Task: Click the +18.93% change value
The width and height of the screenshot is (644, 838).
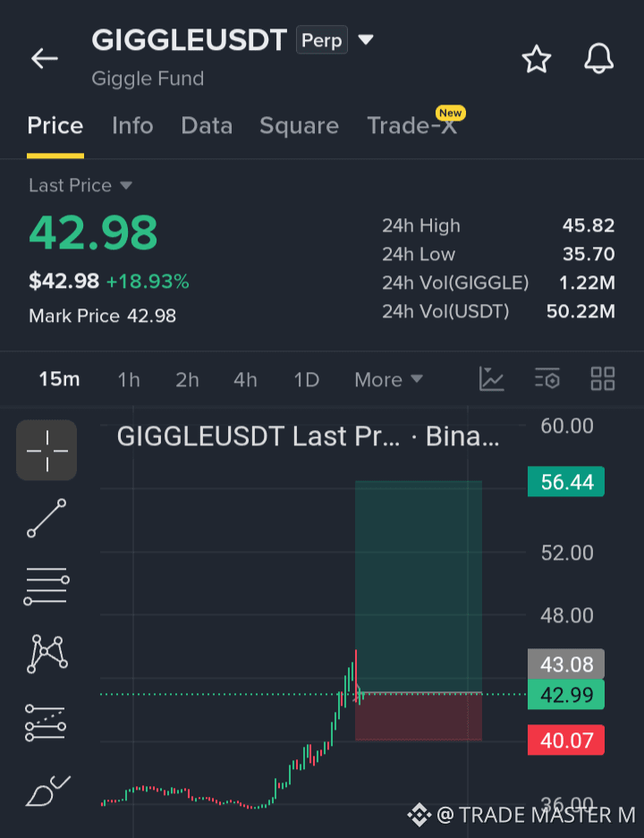Action: click(148, 282)
